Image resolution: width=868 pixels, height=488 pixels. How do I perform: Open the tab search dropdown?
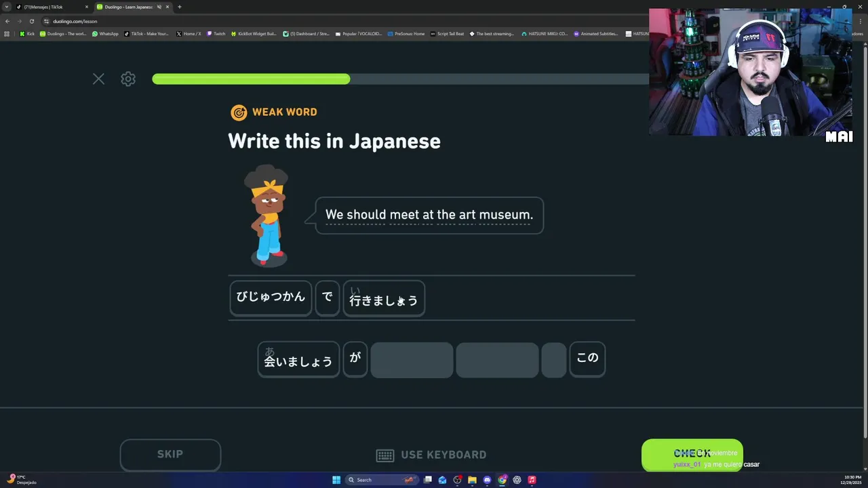[x=7, y=7]
